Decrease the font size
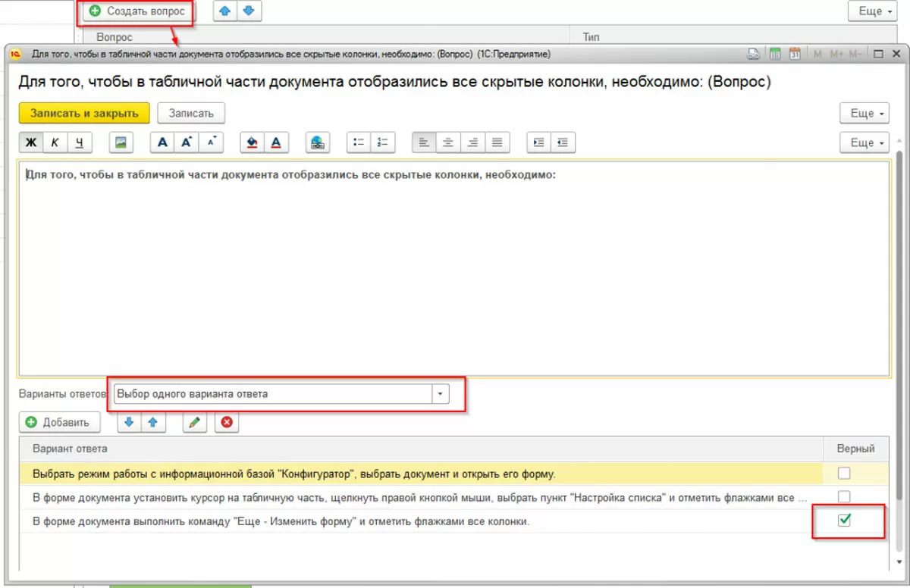The width and height of the screenshot is (910, 588). click(x=211, y=142)
